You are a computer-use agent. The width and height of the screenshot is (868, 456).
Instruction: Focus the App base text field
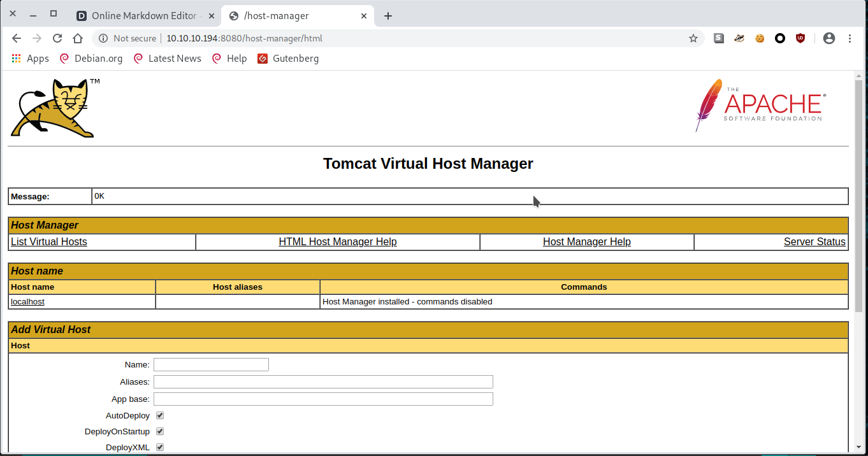(323, 399)
